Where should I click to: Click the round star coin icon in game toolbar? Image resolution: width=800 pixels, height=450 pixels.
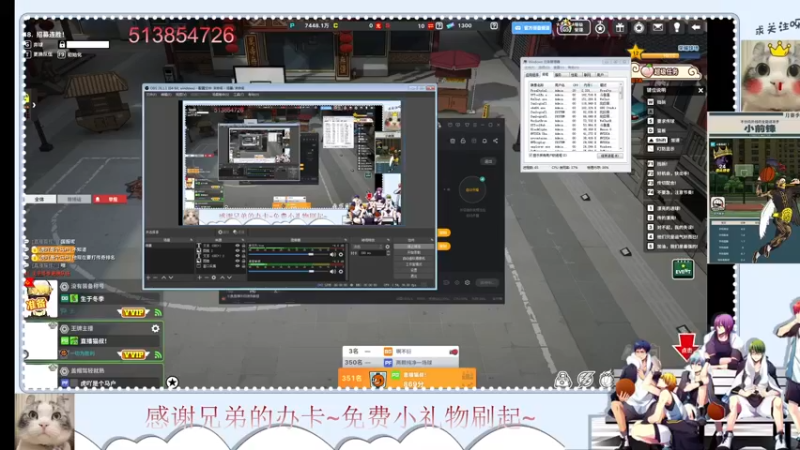(638, 28)
